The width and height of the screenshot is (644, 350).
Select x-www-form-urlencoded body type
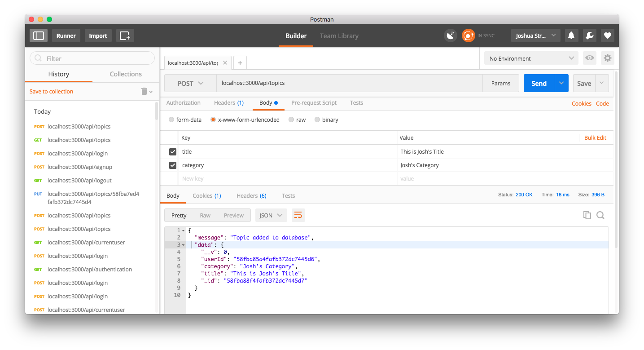point(213,120)
